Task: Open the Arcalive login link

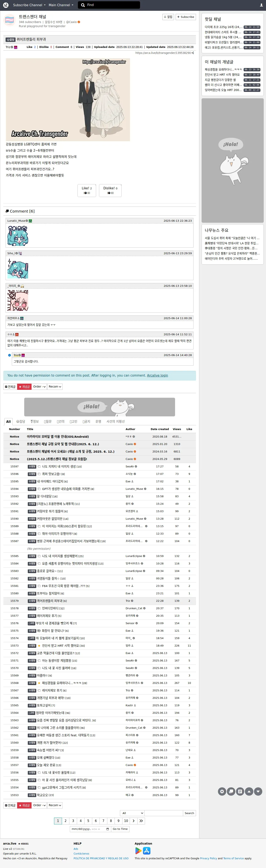Action: (x=157, y=375)
